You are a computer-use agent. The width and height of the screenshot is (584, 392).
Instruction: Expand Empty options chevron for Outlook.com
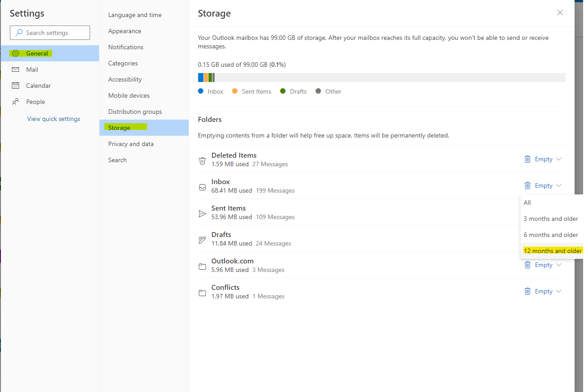point(558,265)
